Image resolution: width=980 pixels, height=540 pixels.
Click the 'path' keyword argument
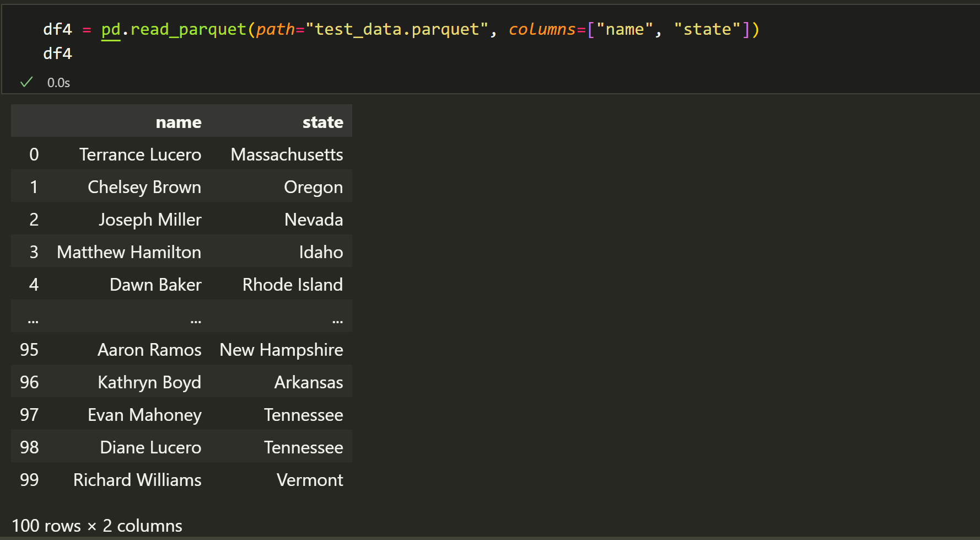(x=276, y=29)
